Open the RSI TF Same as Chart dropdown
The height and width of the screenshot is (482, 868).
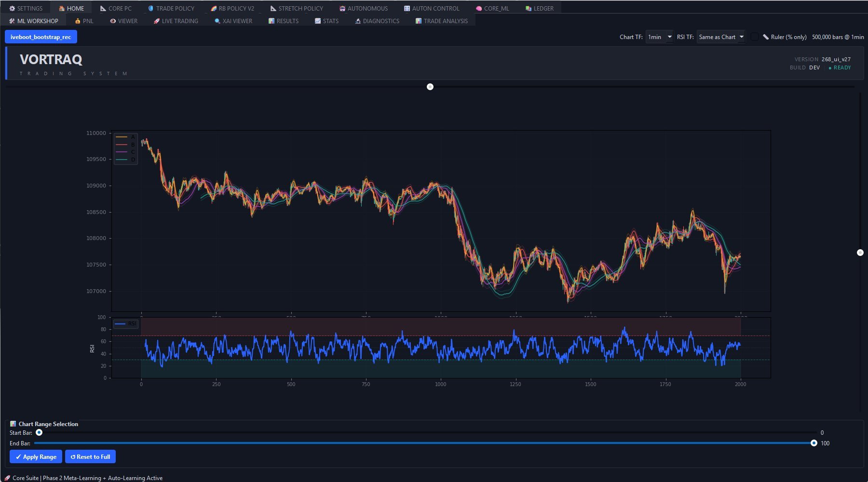[721, 37]
